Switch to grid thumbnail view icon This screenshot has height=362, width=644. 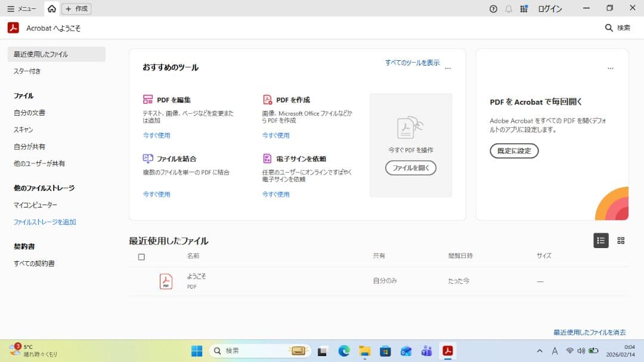[x=621, y=240]
